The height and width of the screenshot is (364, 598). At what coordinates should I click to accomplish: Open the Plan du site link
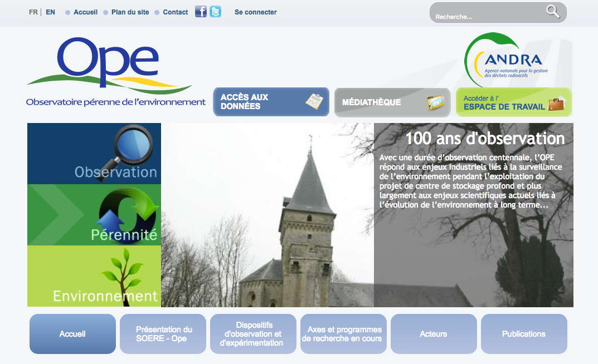point(130,12)
